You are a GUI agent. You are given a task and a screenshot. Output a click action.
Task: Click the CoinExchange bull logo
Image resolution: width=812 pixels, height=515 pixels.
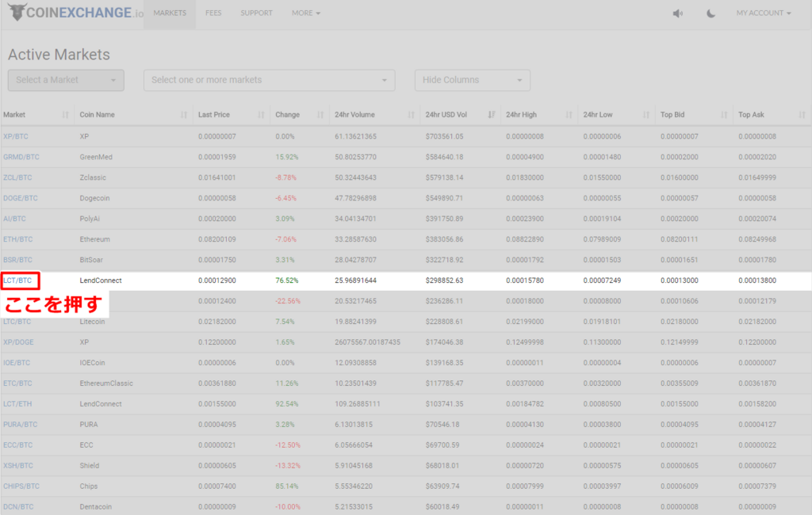17,13
